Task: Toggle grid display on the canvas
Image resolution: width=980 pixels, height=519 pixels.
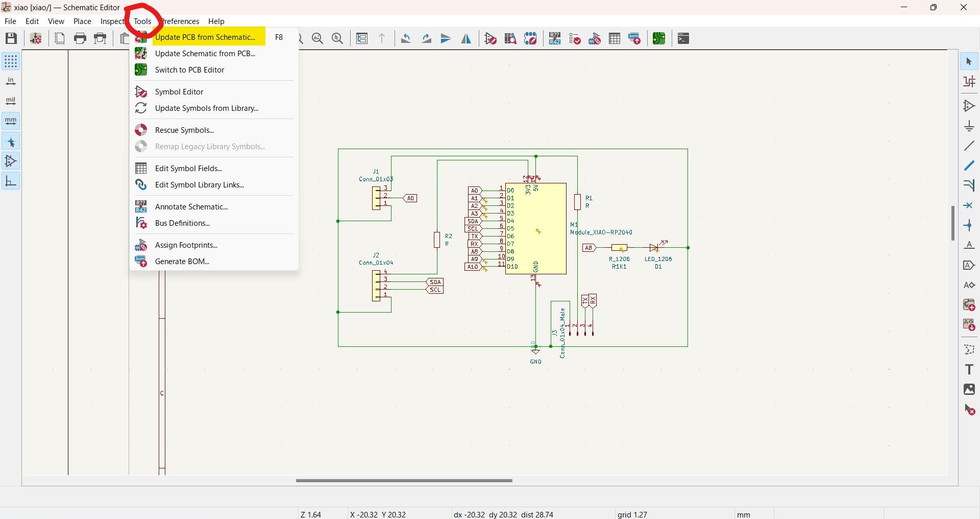Action: pyautogui.click(x=11, y=62)
